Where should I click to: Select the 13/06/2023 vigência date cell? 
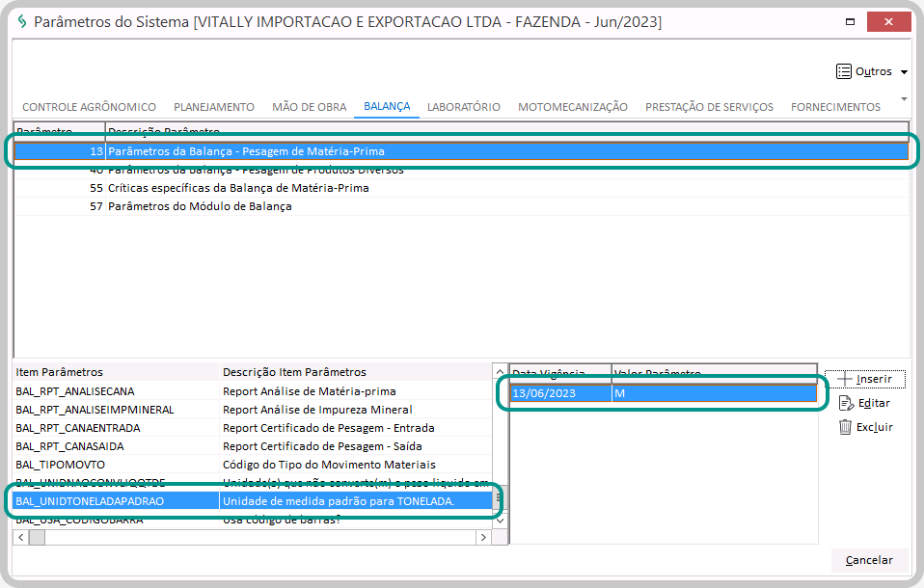click(x=560, y=393)
